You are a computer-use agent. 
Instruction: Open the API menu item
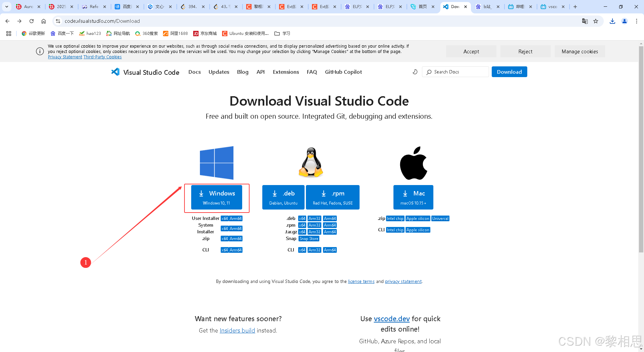point(261,72)
